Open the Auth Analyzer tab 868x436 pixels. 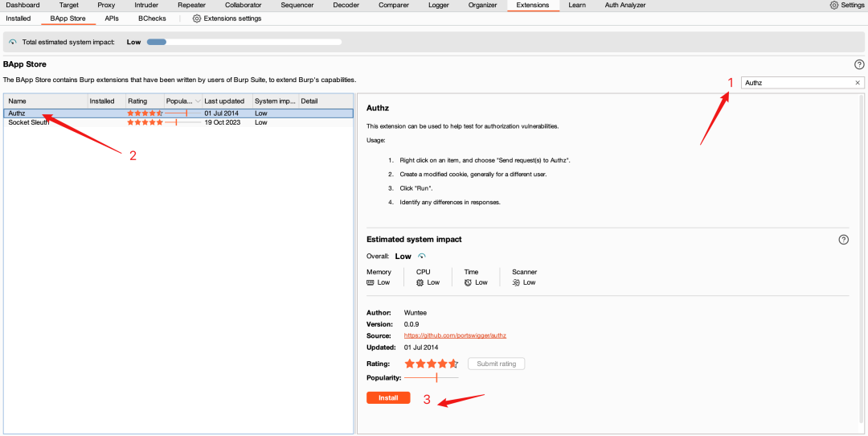point(625,5)
